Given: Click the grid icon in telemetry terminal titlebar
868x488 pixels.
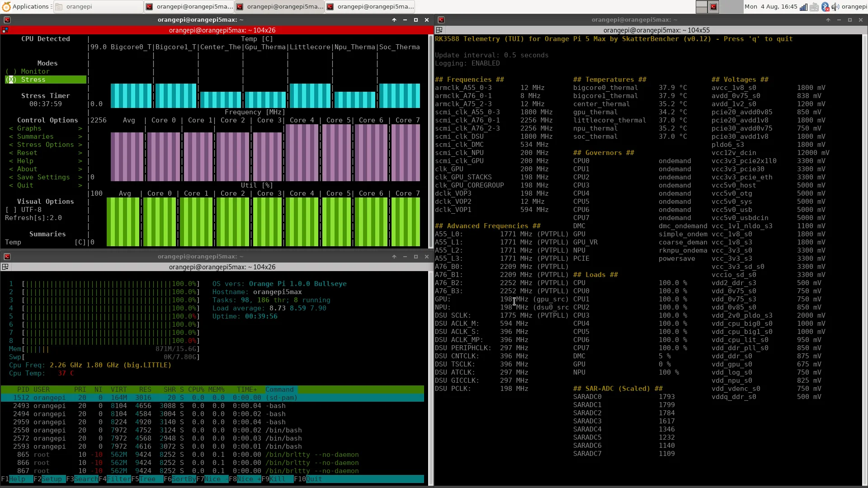Looking at the screenshot, I should point(439,30).
